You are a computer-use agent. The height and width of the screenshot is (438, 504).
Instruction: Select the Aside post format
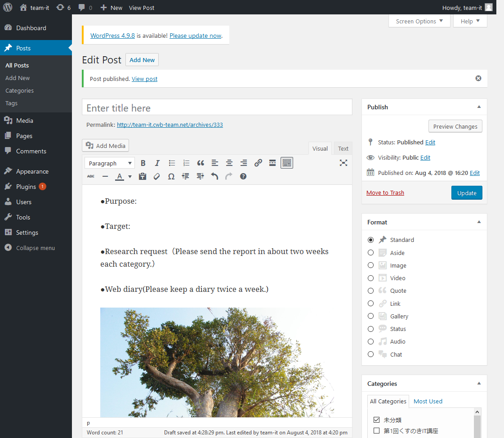coord(370,253)
